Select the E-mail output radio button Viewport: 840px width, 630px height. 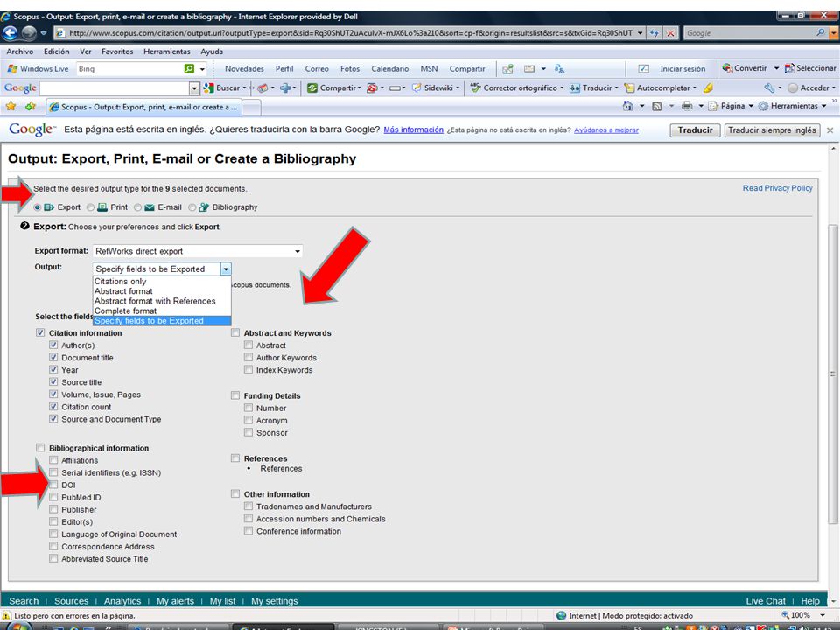click(137, 207)
